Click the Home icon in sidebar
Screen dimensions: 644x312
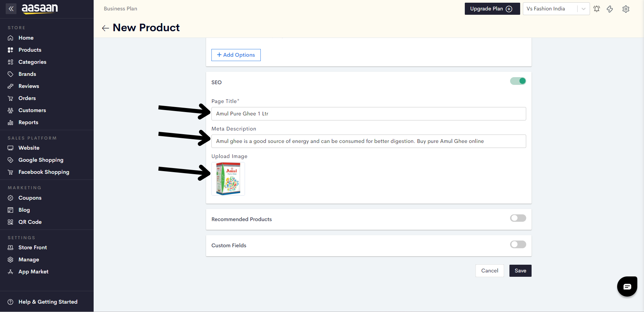click(x=10, y=38)
